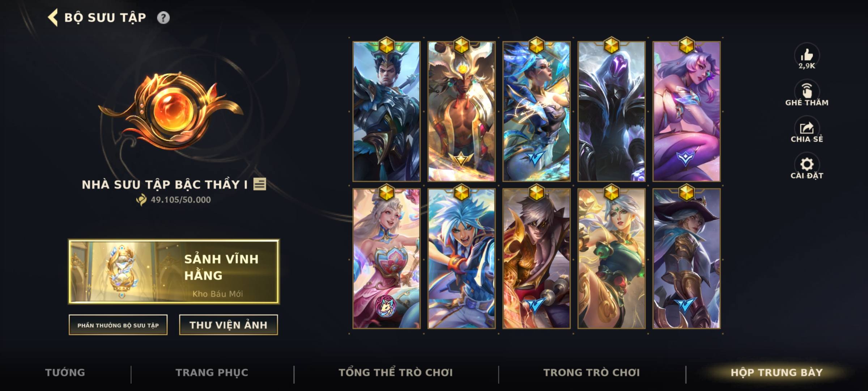Go back using the Bộ Sưu Tập arrow

point(53,17)
